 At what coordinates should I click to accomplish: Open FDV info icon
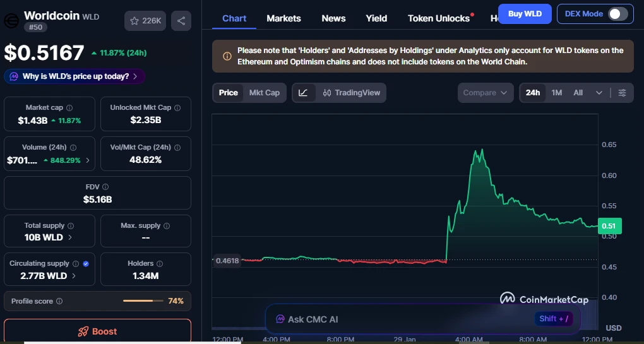[x=105, y=187]
